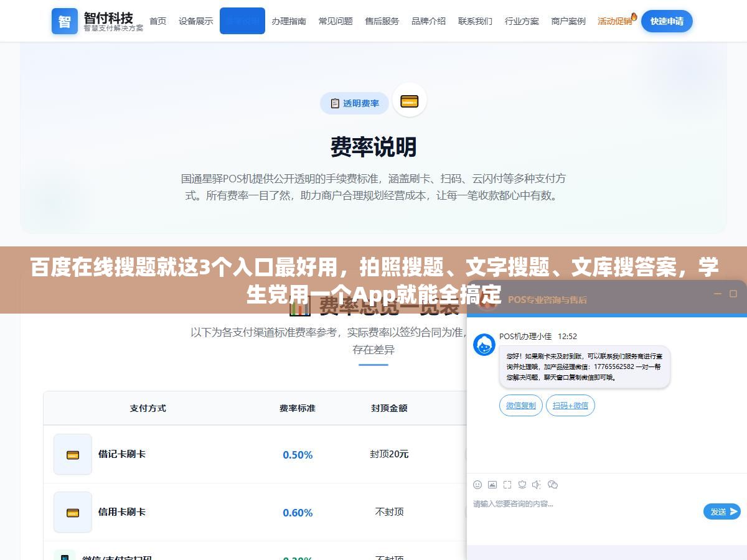Image resolution: width=747 pixels, height=560 pixels.
Task: Click the 快速申请 button
Action: [667, 21]
